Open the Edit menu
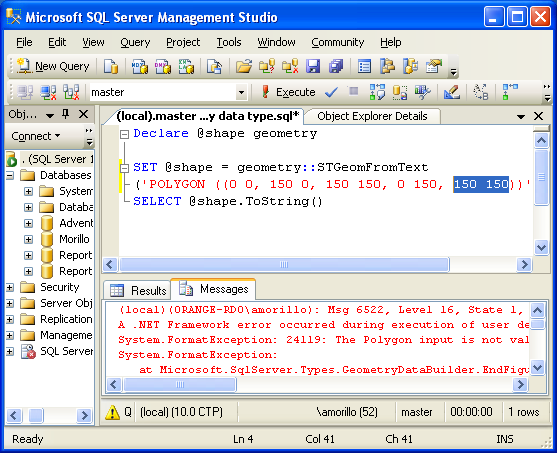 click(x=57, y=42)
